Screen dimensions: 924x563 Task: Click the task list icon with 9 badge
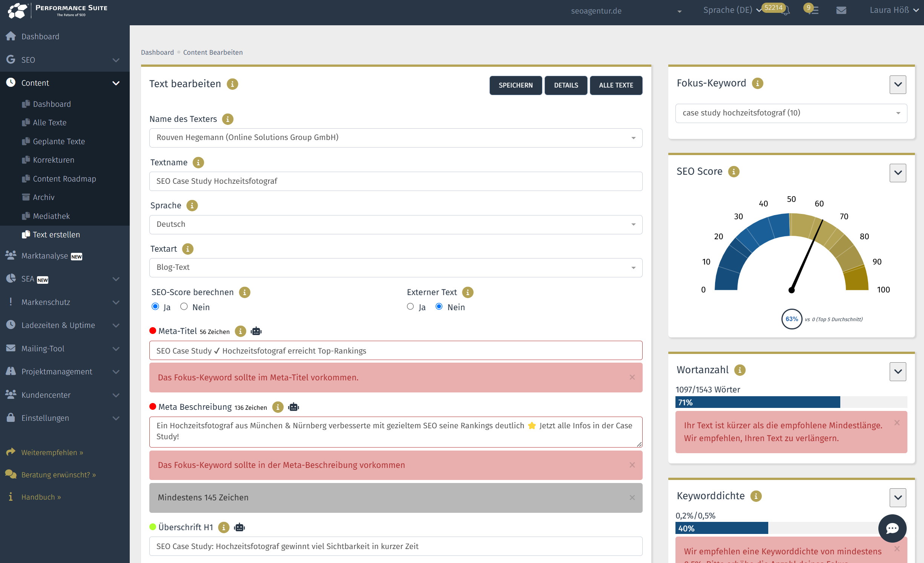(813, 11)
